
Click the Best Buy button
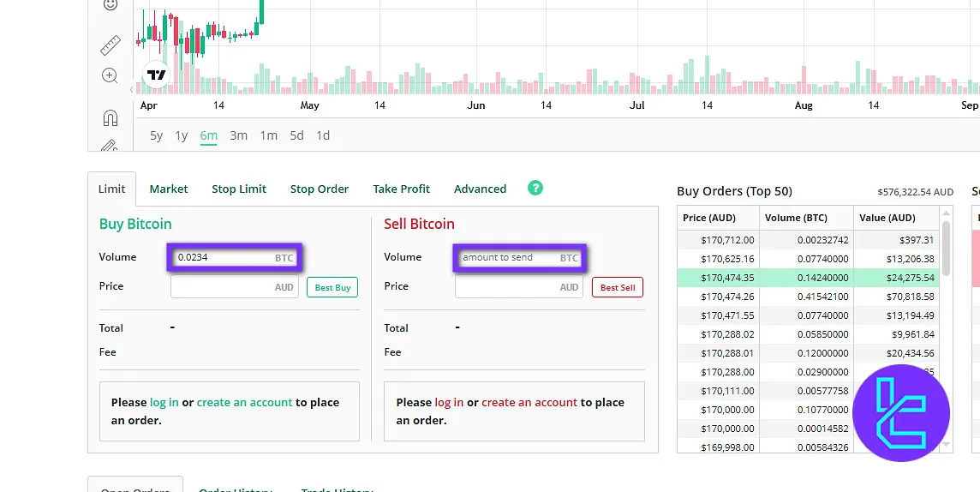[x=332, y=288]
